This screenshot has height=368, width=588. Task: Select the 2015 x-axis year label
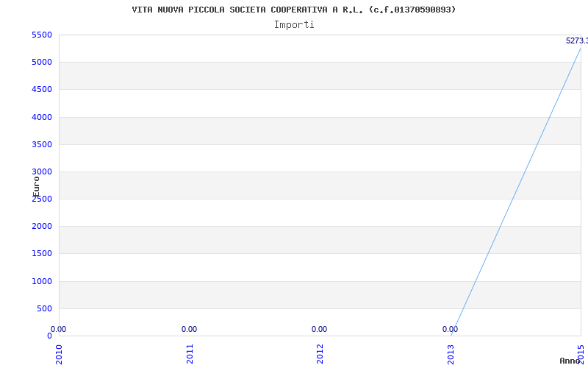pos(581,354)
